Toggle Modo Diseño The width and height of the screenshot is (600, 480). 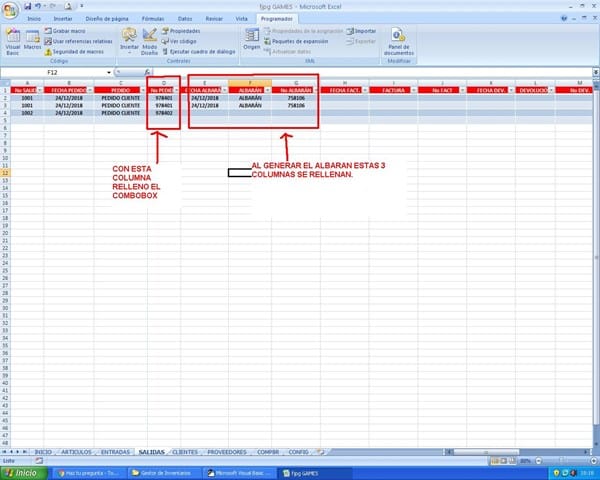point(149,42)
